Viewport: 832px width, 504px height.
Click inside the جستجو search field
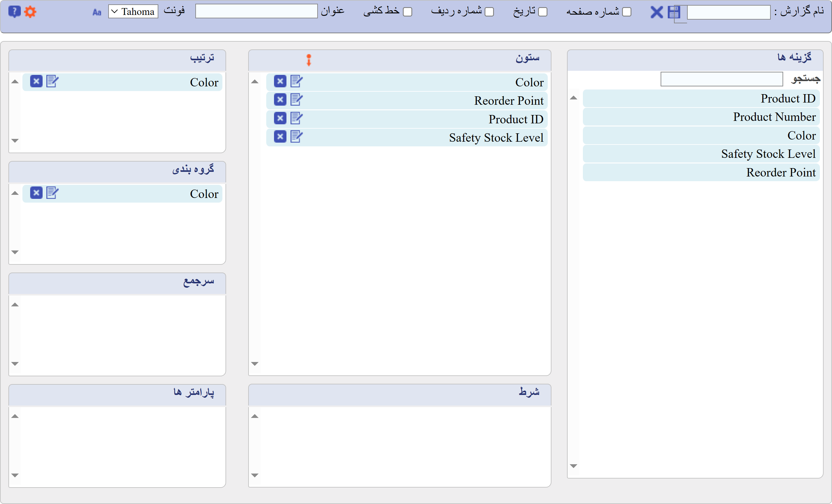pyautogui.click(x=721, y=79)
